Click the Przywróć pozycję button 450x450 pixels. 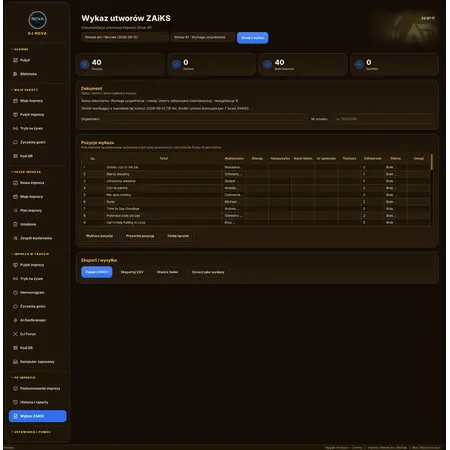[140, 236]
